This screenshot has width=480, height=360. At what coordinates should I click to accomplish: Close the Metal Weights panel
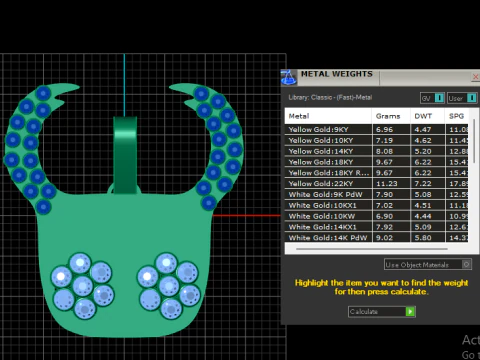[476, 77]
